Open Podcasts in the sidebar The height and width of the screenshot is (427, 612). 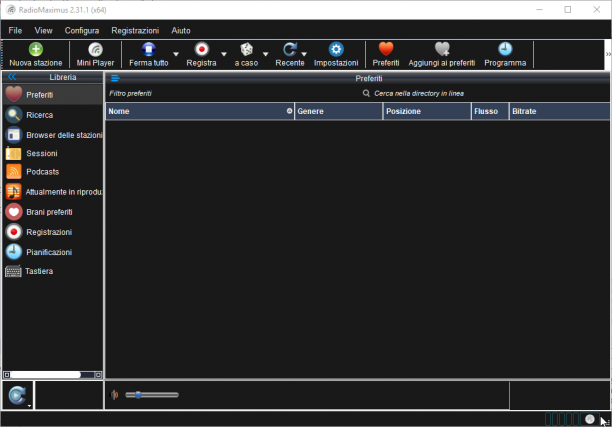53,172
